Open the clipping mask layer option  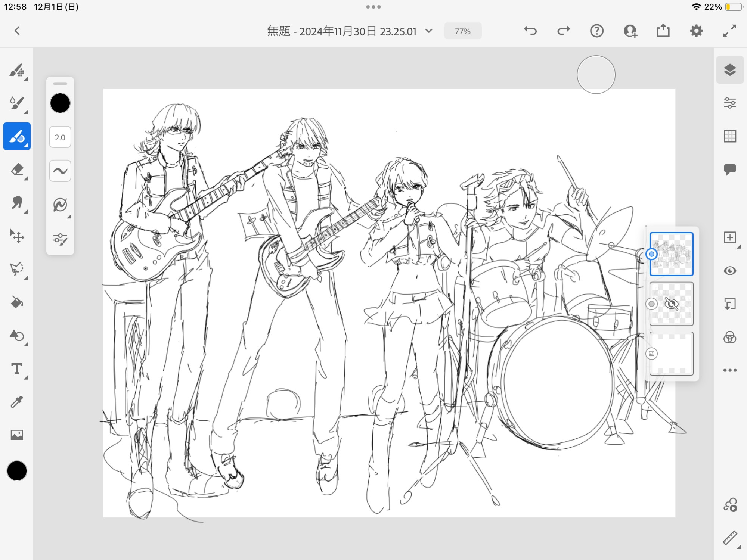(x=730, y=304)
